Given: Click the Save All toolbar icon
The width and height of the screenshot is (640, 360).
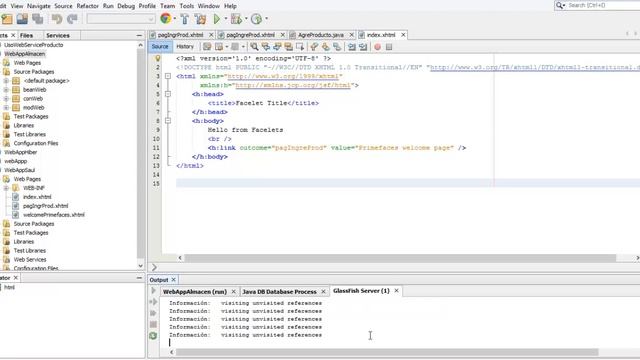Looking at the screenshot, I should click(x=38, y=19).
